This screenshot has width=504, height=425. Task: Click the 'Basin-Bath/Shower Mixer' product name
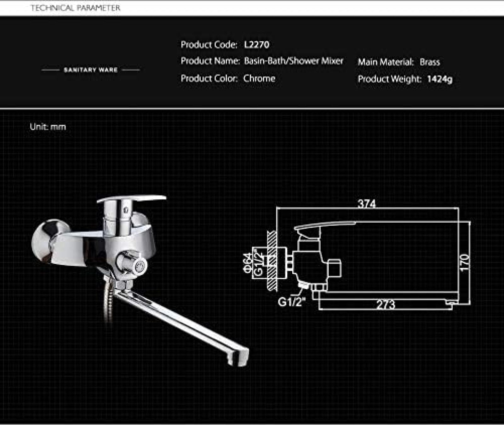294,61
